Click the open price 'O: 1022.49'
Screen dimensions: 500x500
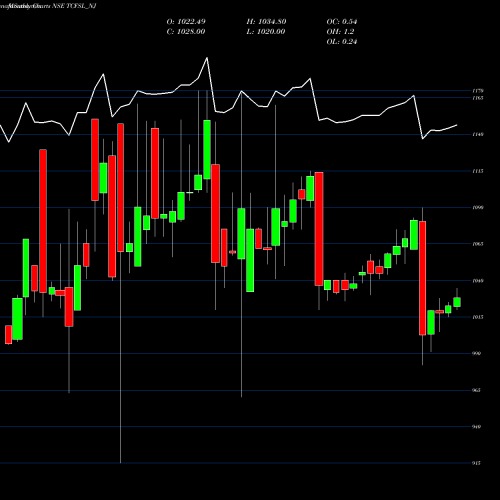tap(186, 22)
